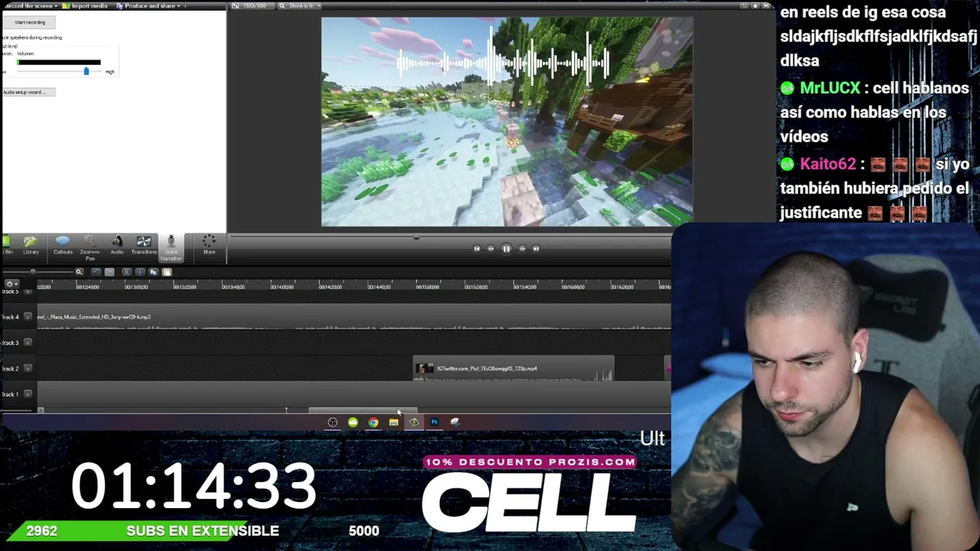This screenshot has width=980, height=551.
Task: Select the Twitter 720p.mp4 clip on Track 2
Action: [x=513, y=369]
